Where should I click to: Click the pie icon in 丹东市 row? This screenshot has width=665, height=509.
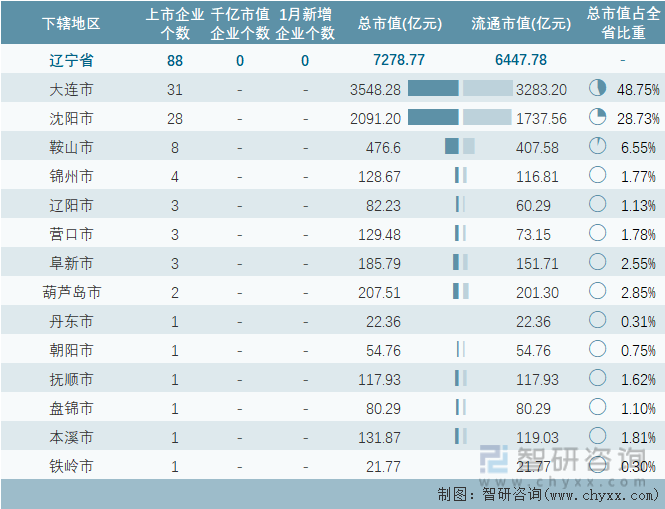coord(597,320)
